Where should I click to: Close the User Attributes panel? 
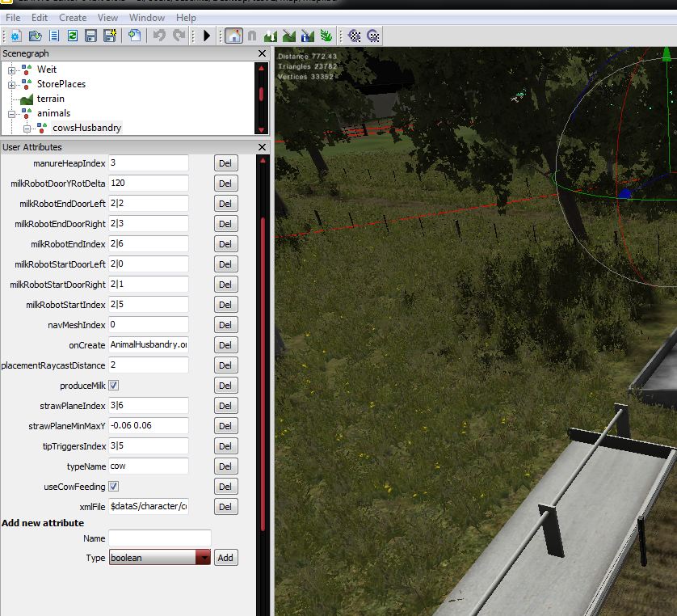coord(262,147)
